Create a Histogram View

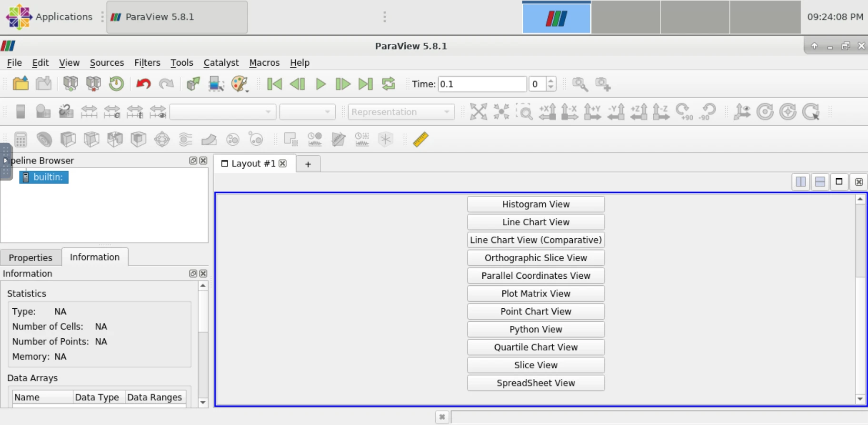click(x=536, y=204)
